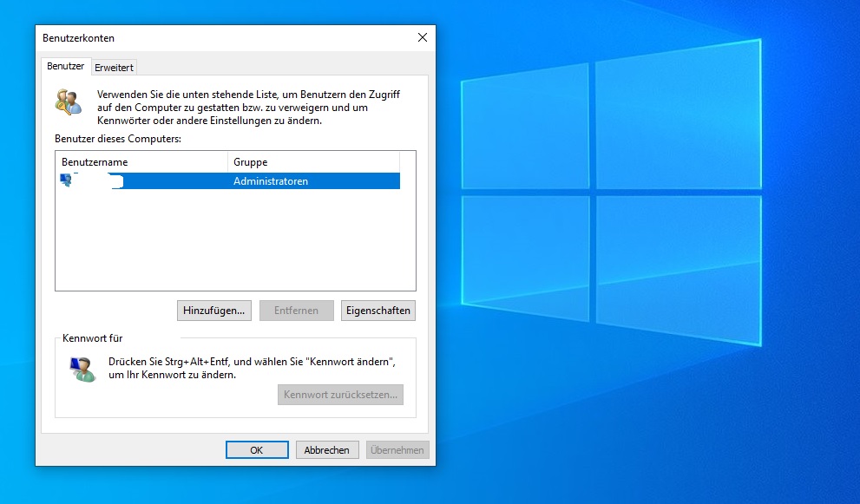This screenshot has height=504, width=860.
Task: Click the users-with-key icon beside the description
Action: [x=69, y=102]
